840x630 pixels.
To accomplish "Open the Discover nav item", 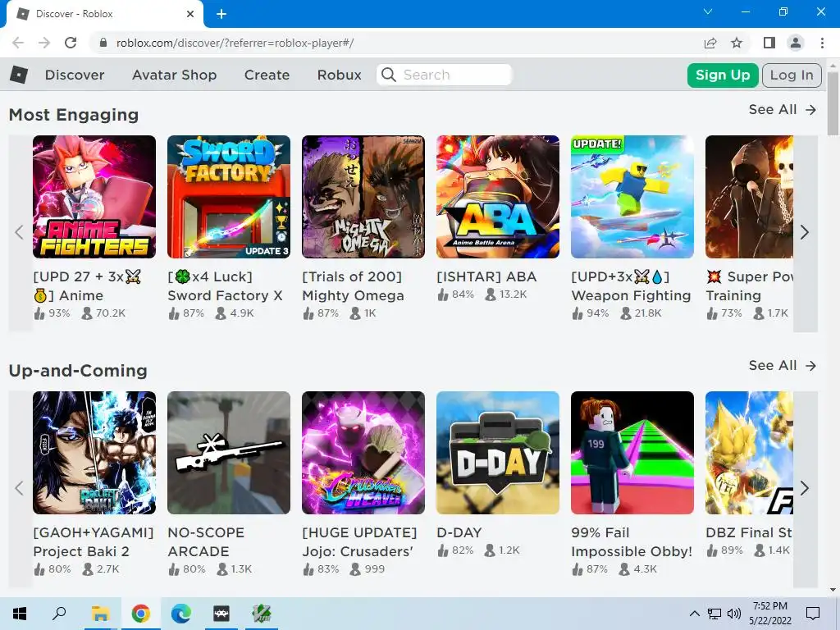I will 75,75.
